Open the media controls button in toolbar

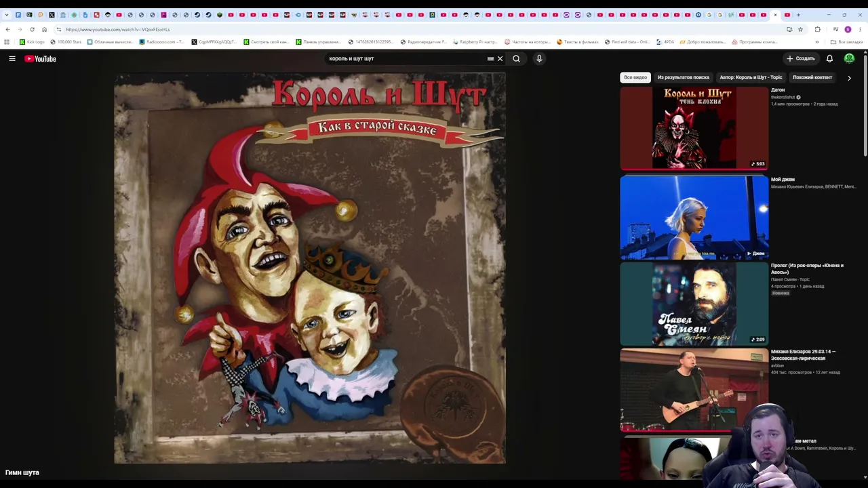coord(835,30)
